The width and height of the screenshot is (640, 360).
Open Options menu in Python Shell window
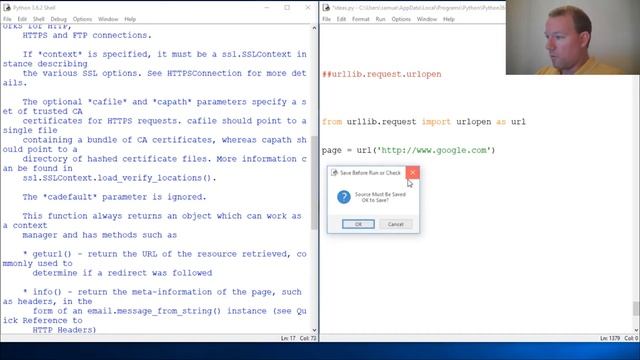(82, 19)
